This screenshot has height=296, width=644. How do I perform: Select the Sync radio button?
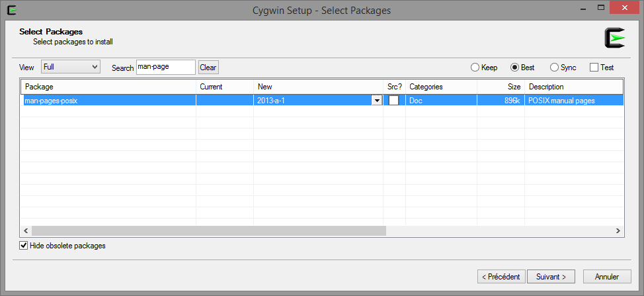point(554,68)
